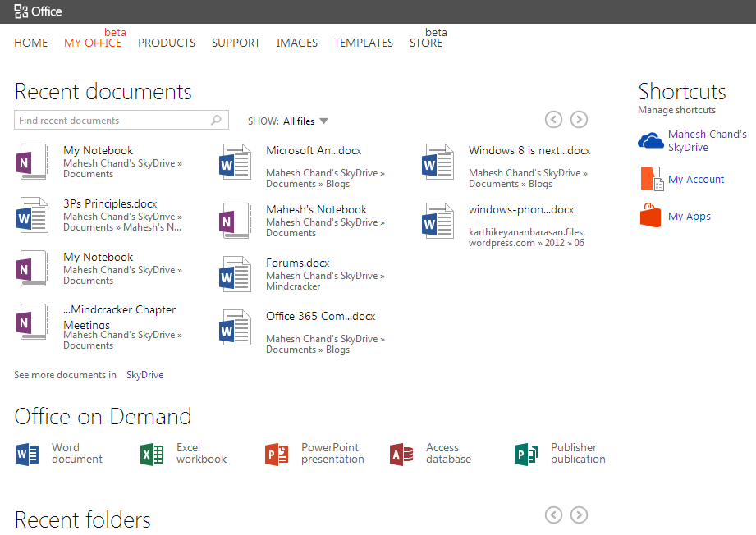Click the Manage shortcuts link

pos(676,110)
